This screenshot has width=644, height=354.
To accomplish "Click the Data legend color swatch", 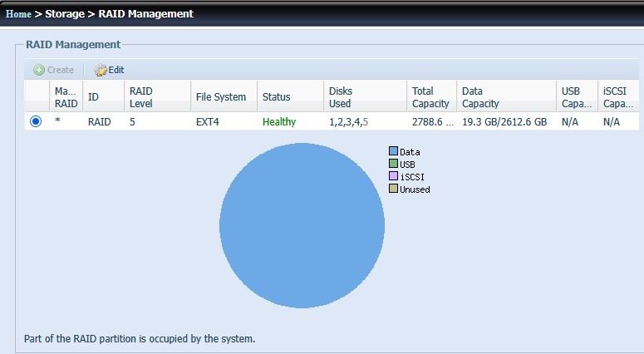I will [x=393, y=152].
